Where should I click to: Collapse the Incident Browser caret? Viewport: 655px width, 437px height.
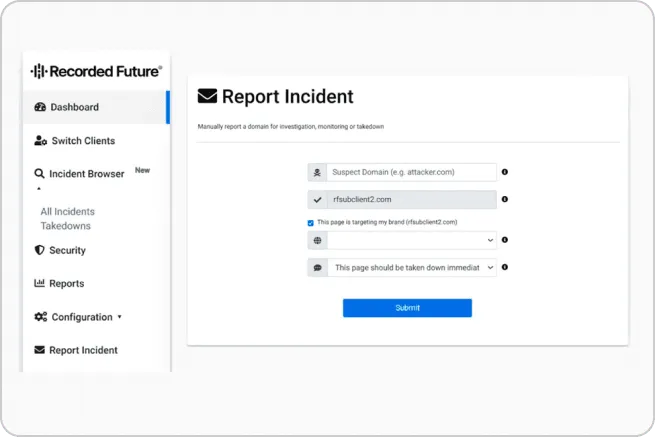tap(39, 189)
